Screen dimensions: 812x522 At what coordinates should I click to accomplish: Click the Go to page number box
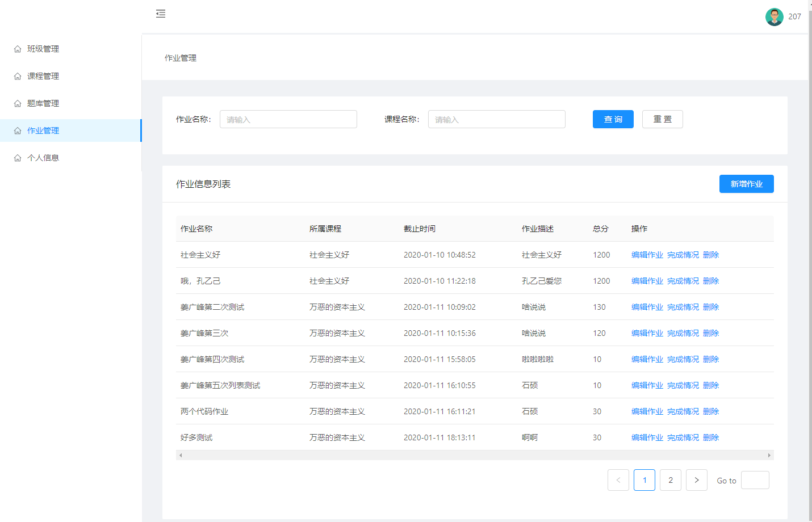pos(755,479)
